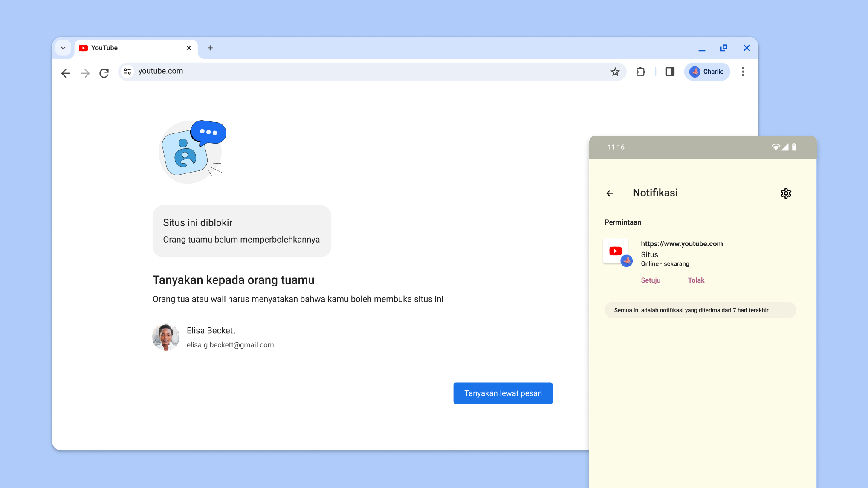Approve the request by tapping Setuju

tap(651, 280)
